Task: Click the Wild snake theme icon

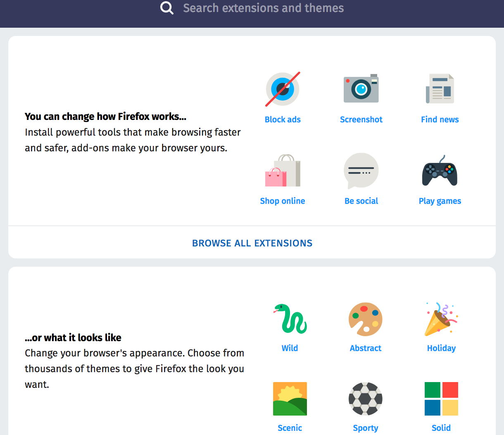Action: pos(290,318)
